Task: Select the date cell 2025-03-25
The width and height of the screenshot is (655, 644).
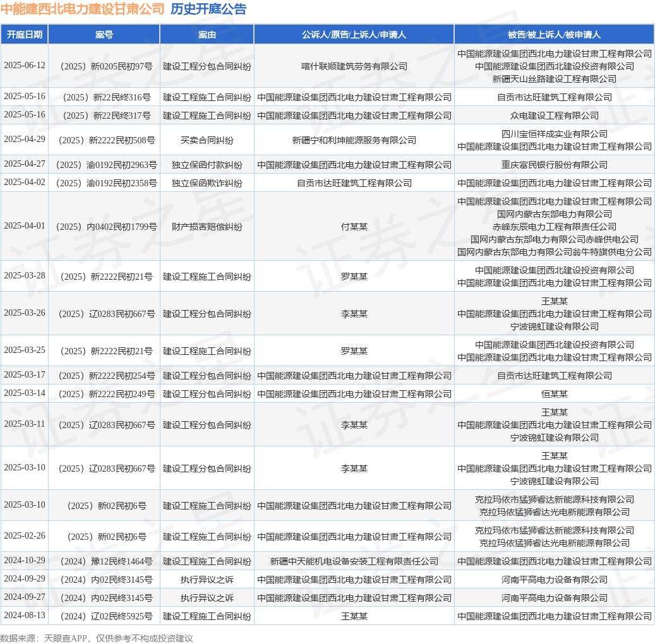Action: click(x=25, y=350)
